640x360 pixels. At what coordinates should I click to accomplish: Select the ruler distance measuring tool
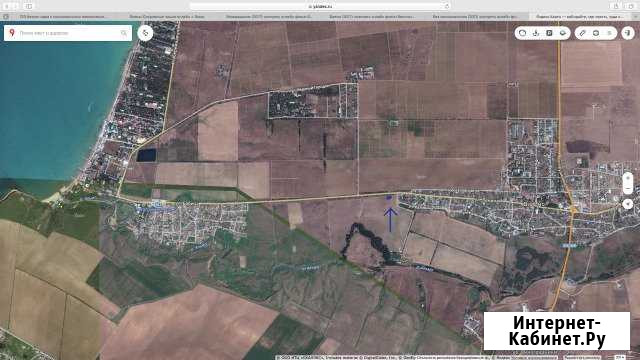point(583,33)
